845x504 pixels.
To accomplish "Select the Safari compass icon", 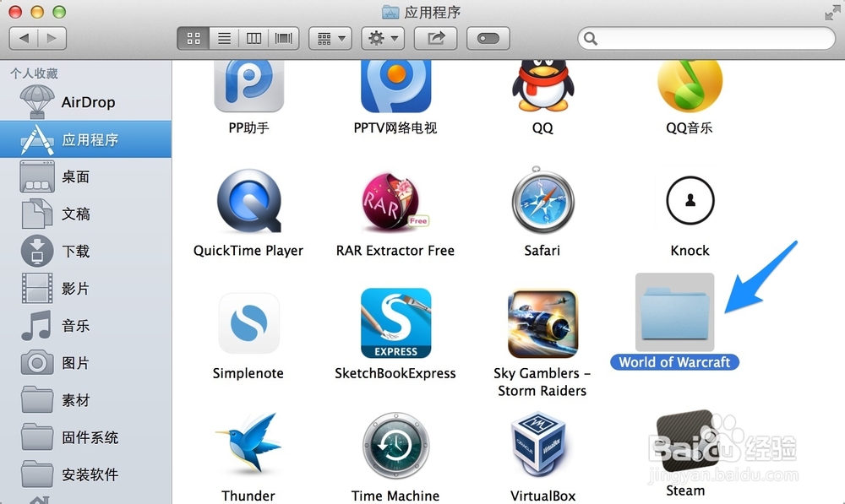I will click(542, 200).
